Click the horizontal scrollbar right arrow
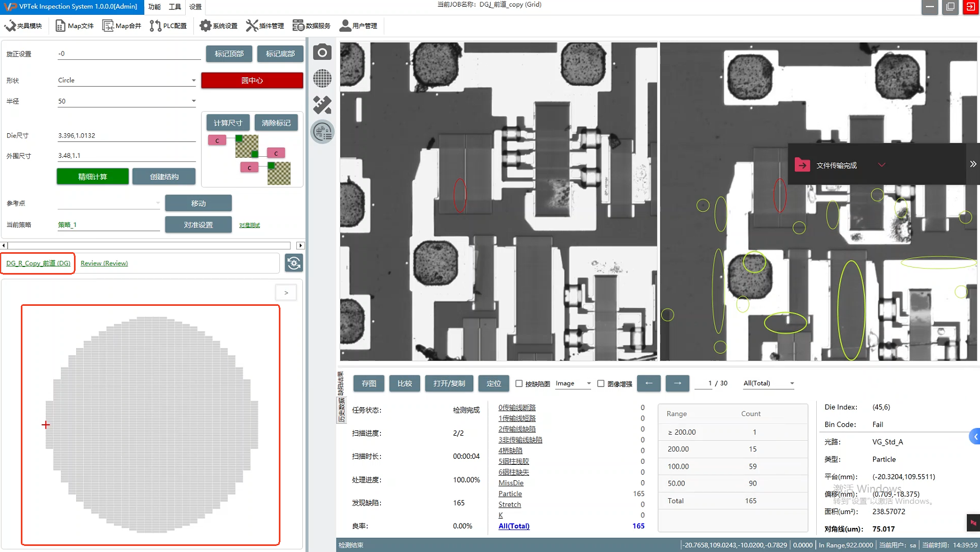 coord(300,246)
